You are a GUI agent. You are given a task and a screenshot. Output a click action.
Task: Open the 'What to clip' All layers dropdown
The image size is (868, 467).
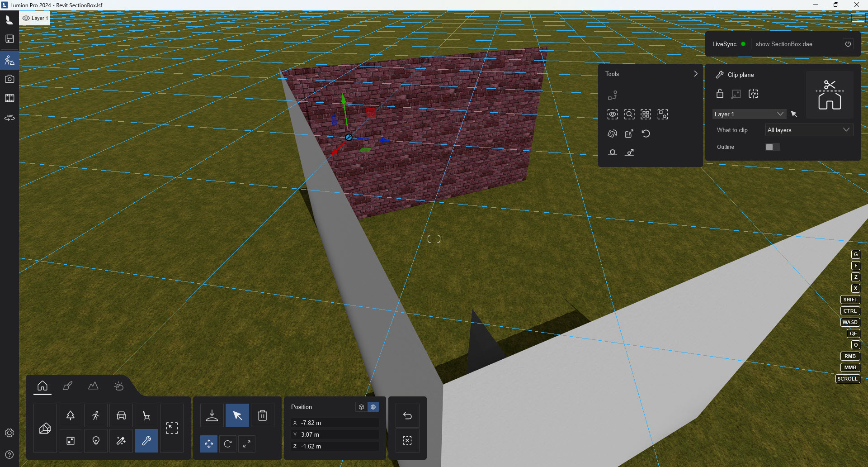(809, 130)
